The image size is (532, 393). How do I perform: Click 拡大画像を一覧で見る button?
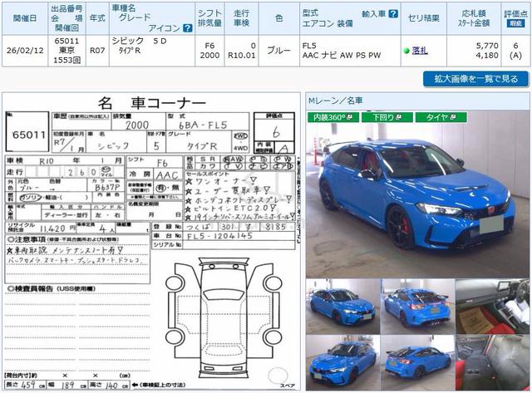(475, 79)
